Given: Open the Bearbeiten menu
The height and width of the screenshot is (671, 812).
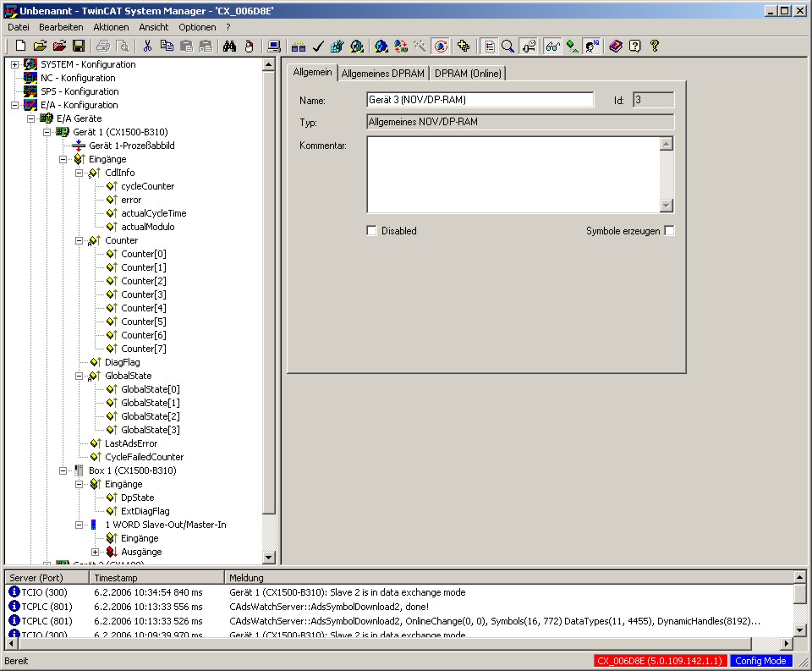Looking at the screenshot, I should tap(61, 27).
